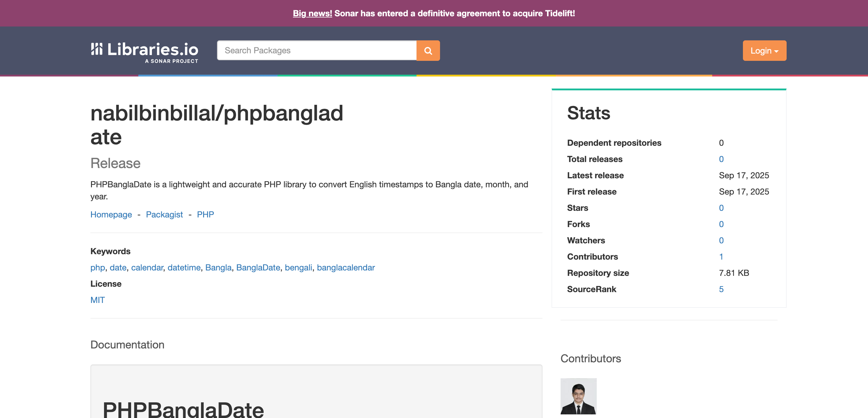
Task: Click the orange search magnifier button
Action: click(428, 51)
